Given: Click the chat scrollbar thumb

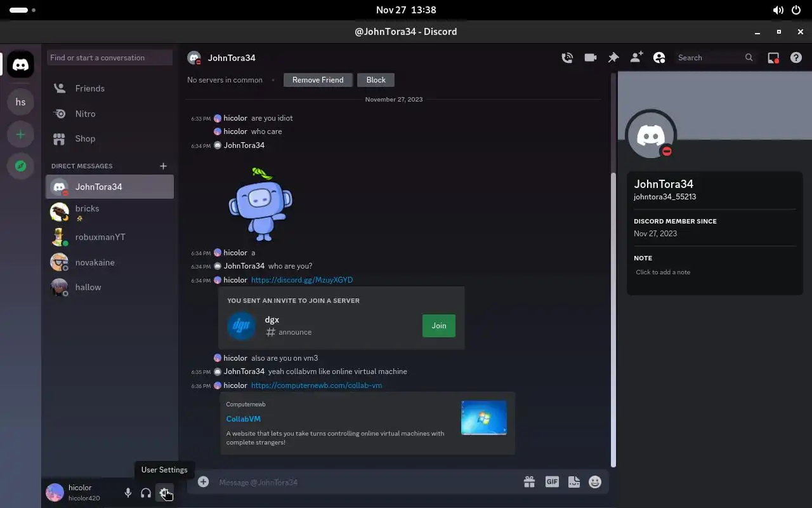Looking at the screenshot, I should click(613, 320).
